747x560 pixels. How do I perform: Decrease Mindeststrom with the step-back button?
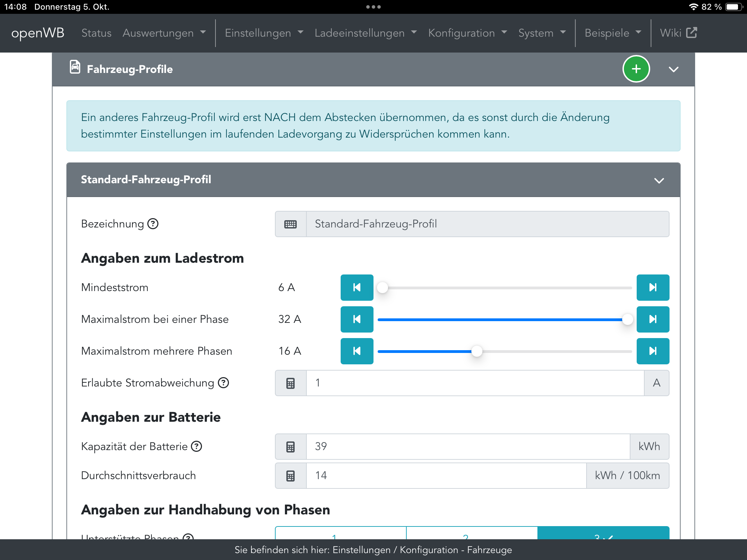(357, 288)
